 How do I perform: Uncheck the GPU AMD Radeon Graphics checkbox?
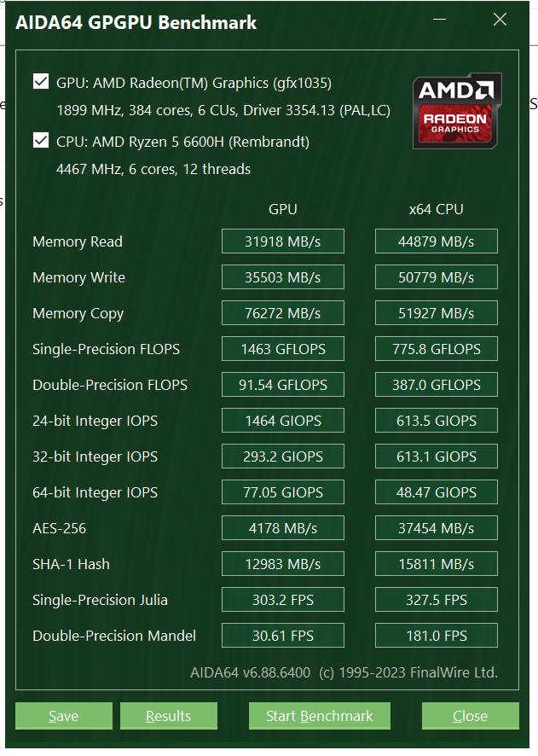point(41,81)
